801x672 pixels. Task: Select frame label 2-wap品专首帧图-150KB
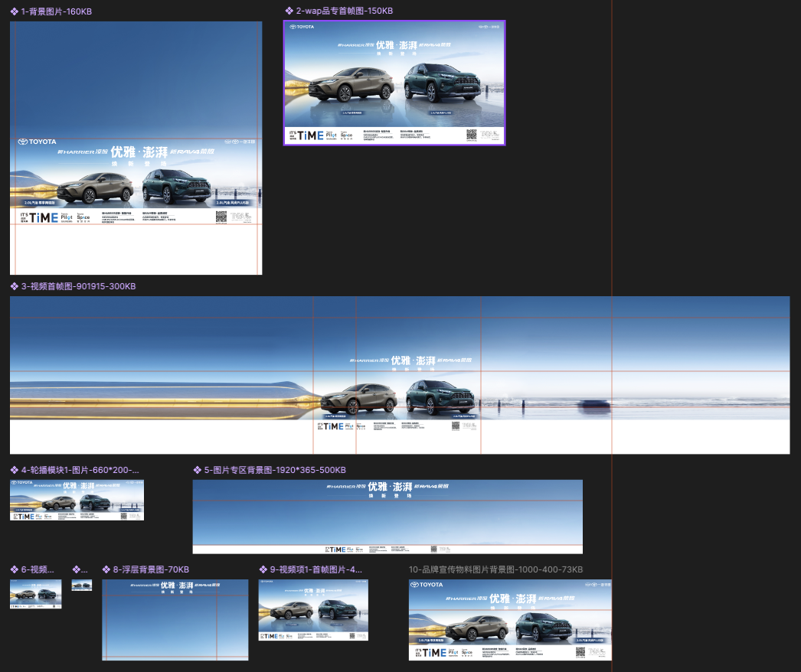click(x=345, y=11)
